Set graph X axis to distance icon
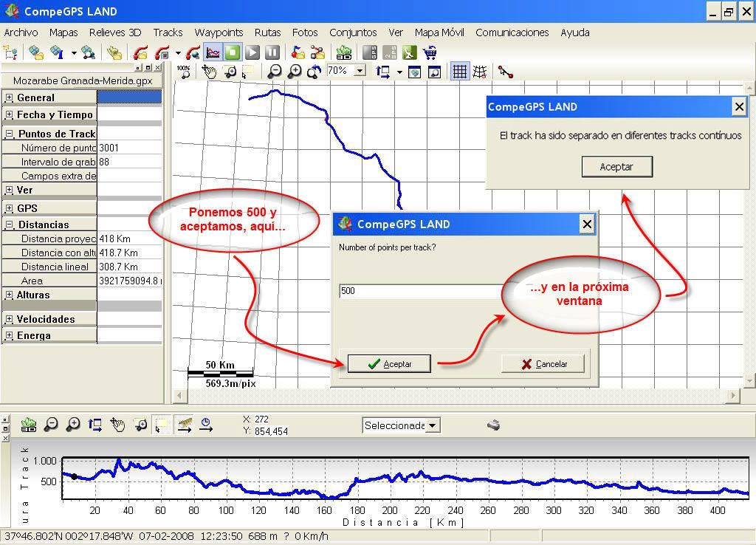 184,425
